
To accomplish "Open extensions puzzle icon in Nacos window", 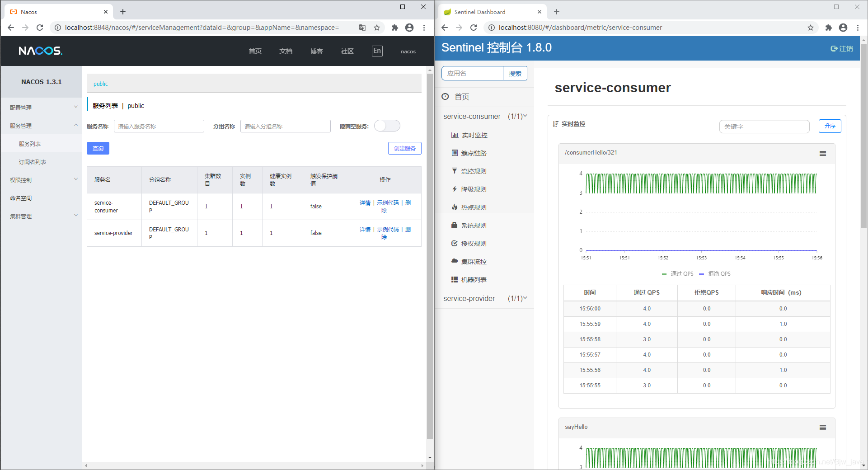I will coord(395,28).
